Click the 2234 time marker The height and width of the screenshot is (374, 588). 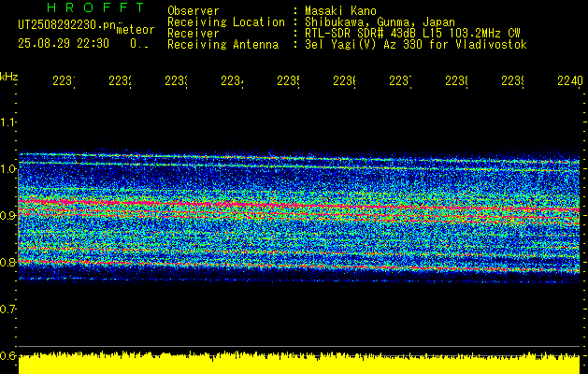pyautogui.click(x=232, y=80)
